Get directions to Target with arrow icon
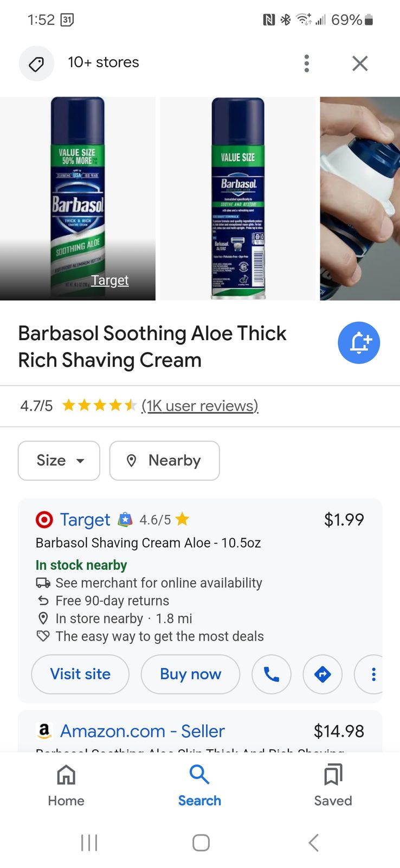 [x=322, y=674]
